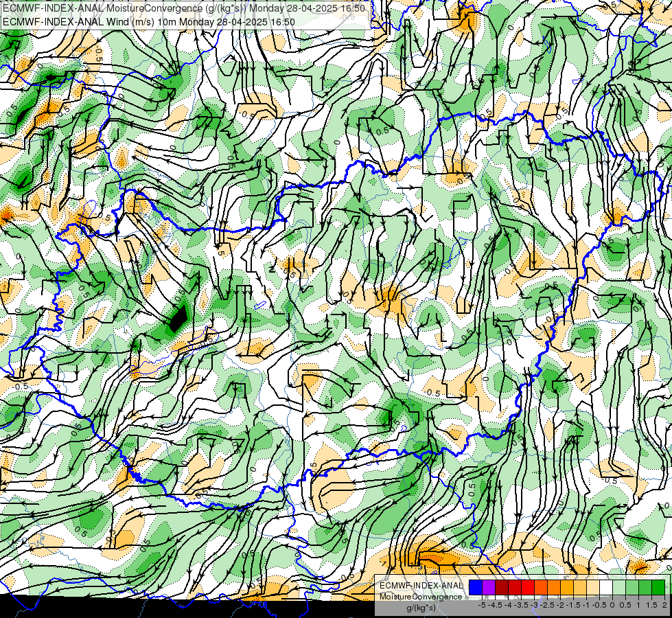Click the -4 tick label on the legend scale
This screenshot has width=672, height=618.
(x=508, y=605)
